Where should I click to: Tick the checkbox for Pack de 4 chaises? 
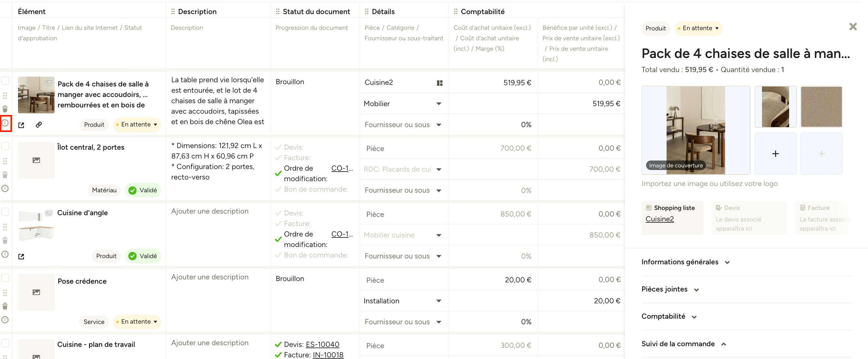click(5, 81)
